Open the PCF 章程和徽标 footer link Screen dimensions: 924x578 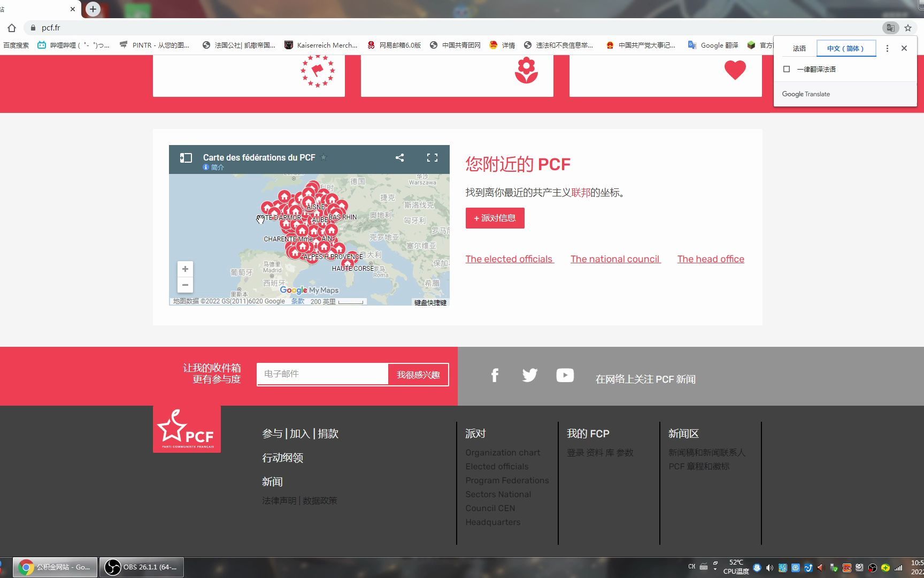click(699, 467)
